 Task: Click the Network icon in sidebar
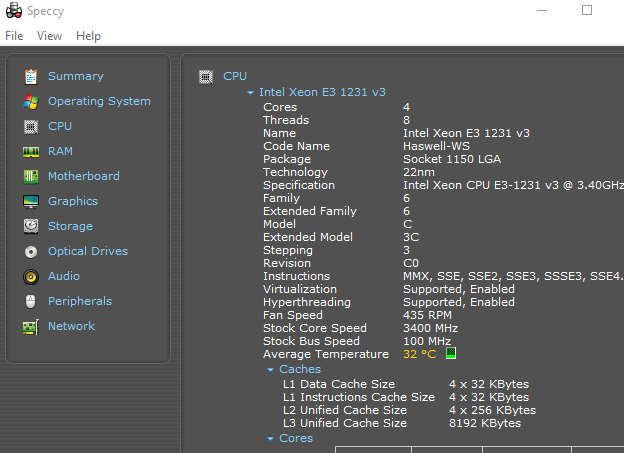point(31,326)
